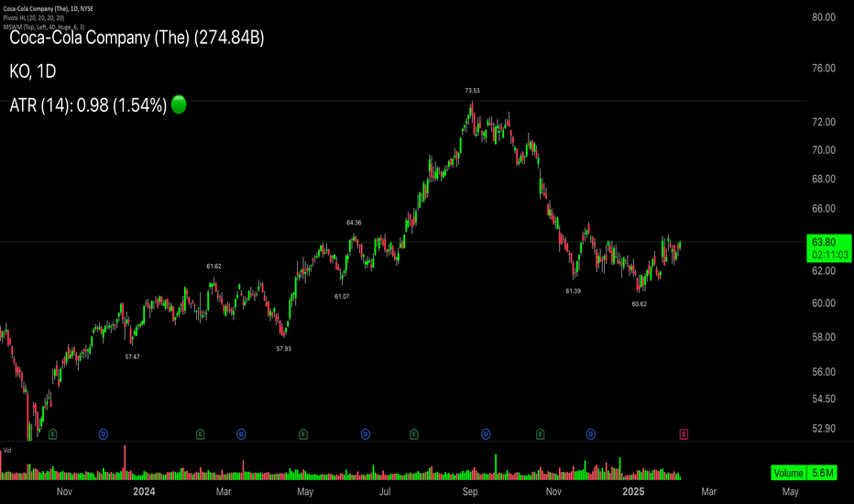Click the 76.00 price axis label
The height and width of the screenshot is (504, 854).
(824, 68)
